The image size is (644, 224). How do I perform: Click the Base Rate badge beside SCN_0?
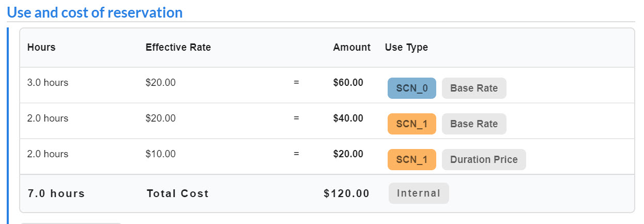[474, 88]
